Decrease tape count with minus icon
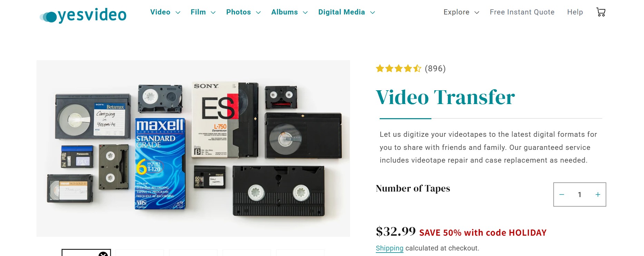 (562, 195)
